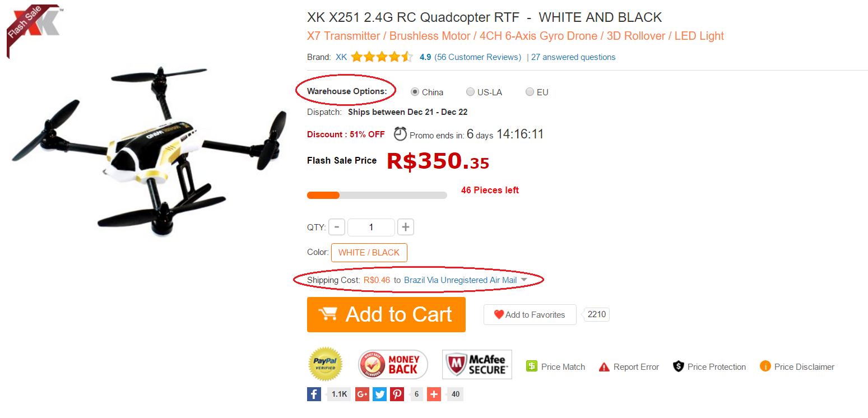
Task: Tweet product with Twitter icon
Action: [380, 394]
